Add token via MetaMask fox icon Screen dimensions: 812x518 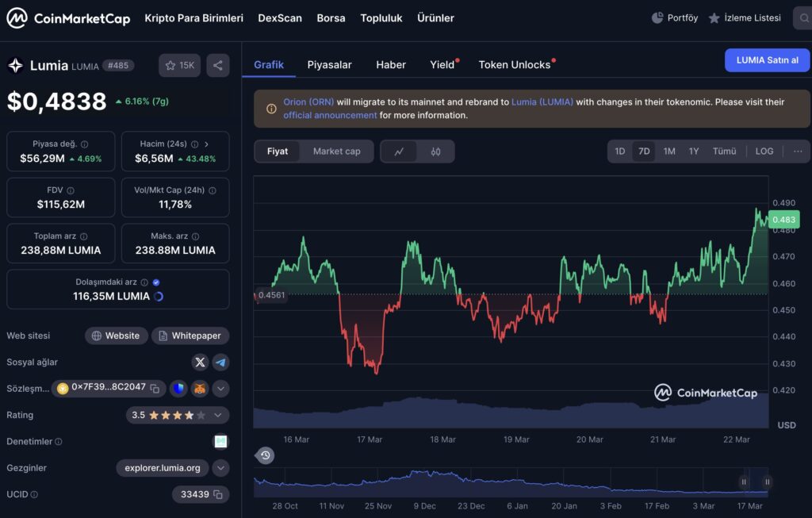click(x=200, y=388)
